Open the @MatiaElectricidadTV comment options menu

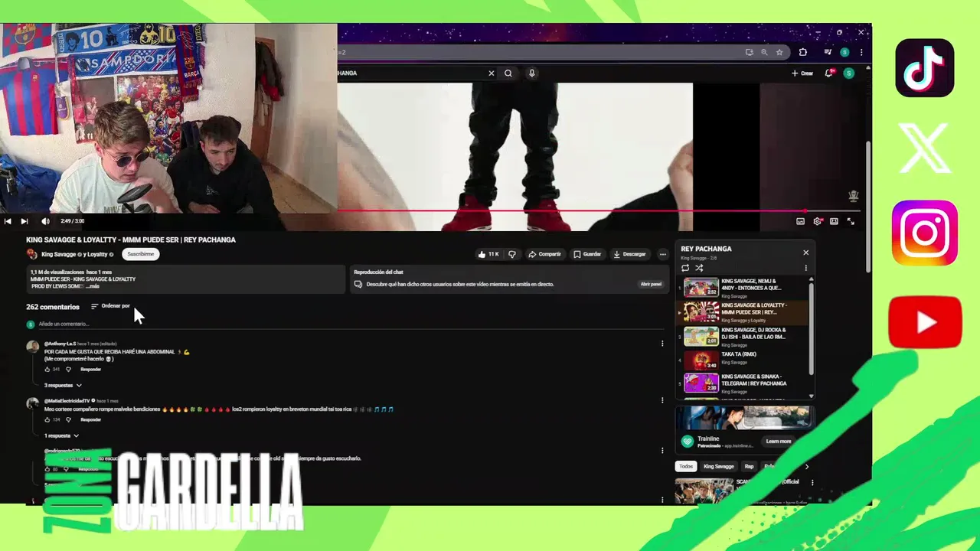tap(662, 400)
